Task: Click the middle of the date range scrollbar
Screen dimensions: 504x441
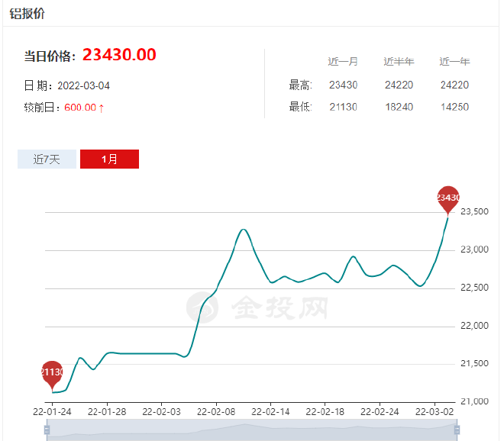Action: pos(252,431)
